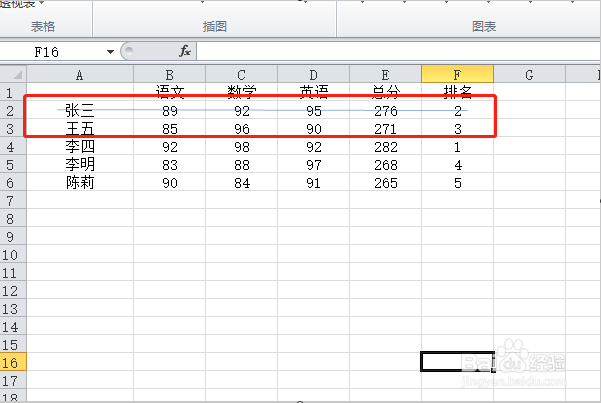Click the 排名 header cell

coord(457,92)
